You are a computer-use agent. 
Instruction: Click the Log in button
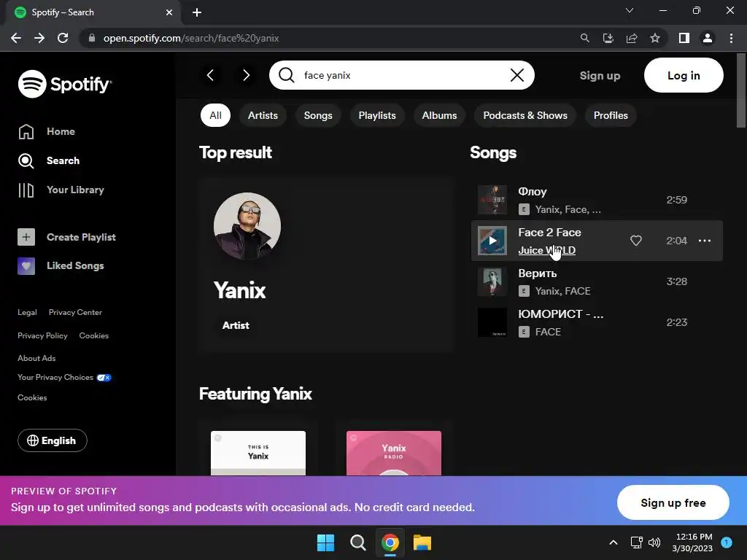(x=684, y=75)
